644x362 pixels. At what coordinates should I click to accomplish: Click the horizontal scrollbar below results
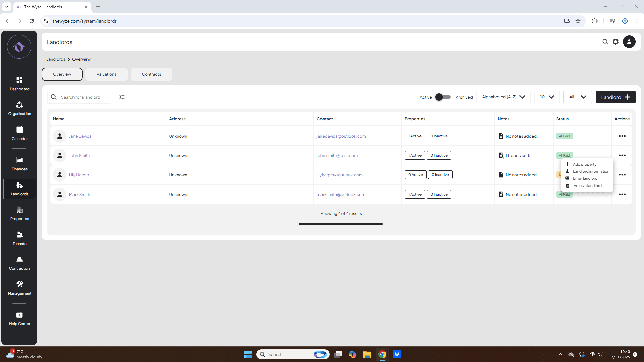point(340,224)
